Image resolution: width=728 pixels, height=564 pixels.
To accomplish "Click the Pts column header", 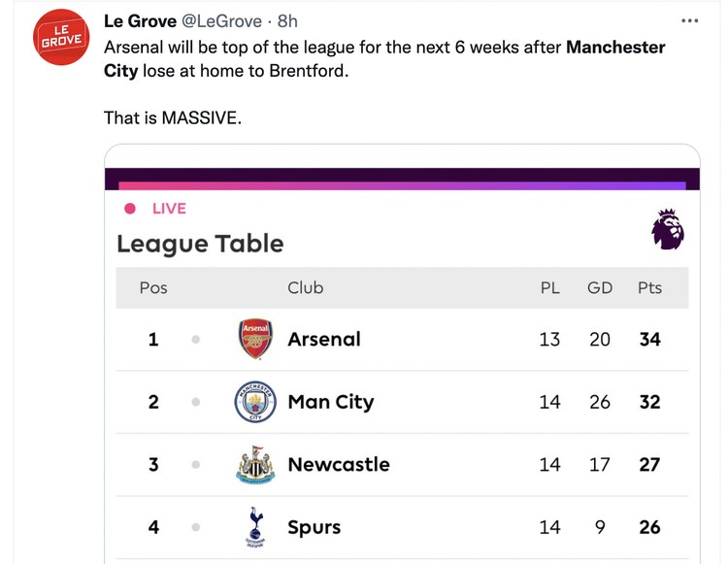I will (x=649, y=287).
